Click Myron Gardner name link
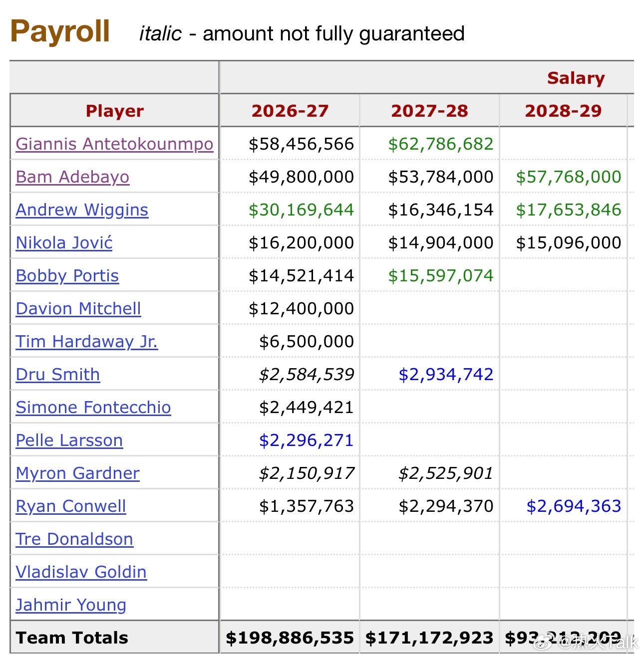Screen dimensions: 644x657 click(77, 473)
